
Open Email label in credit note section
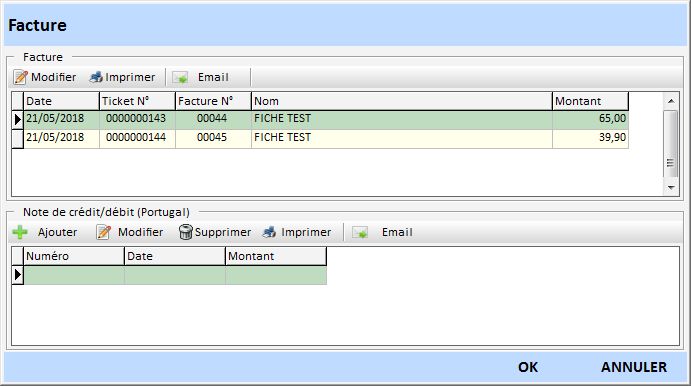398,232
